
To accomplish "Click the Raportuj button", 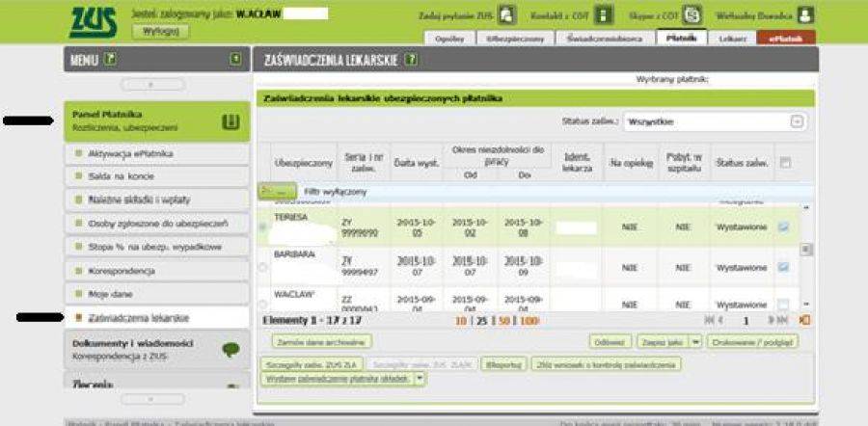I will (x=502, y=364).
